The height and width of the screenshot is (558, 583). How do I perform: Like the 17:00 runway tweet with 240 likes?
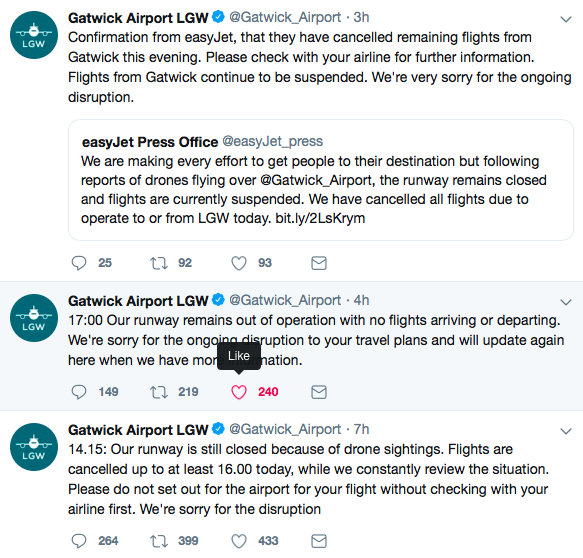(239, 392)
